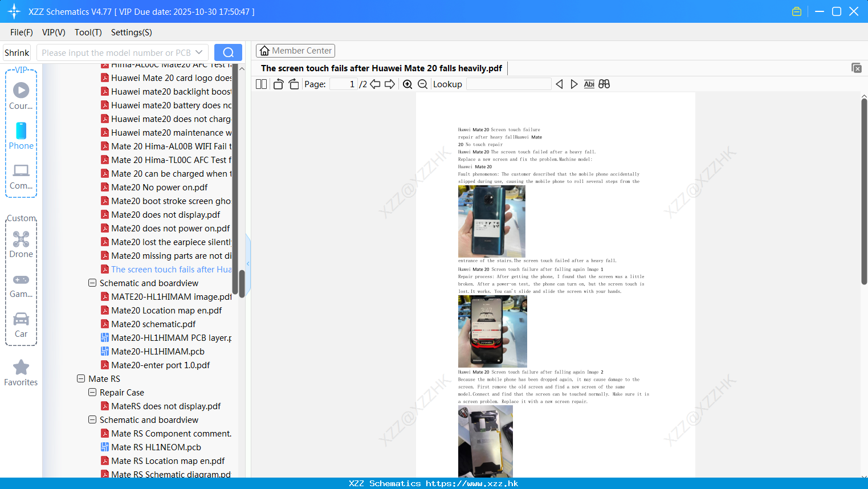Image resolution: width=868 pixels, height=489 pixels.
Task: Open Mate20 lost the earpiece silent file
Action: coord(166,242)
